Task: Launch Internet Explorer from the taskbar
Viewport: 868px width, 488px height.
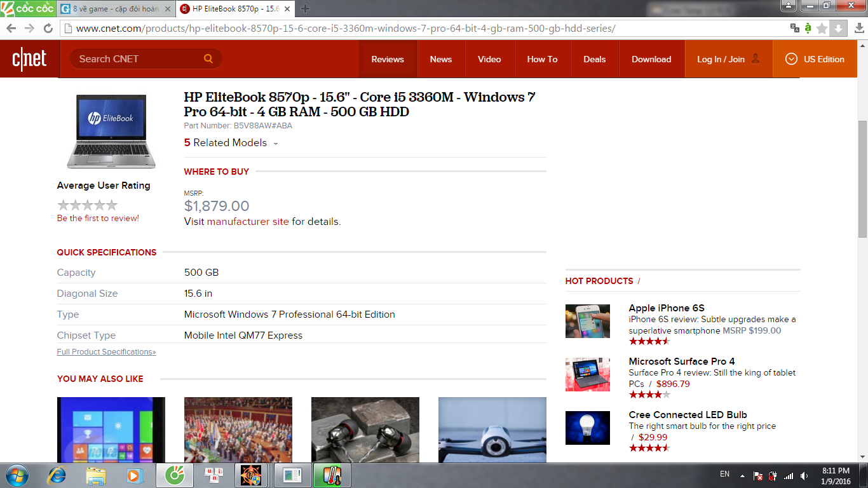Action: (57, 475)
